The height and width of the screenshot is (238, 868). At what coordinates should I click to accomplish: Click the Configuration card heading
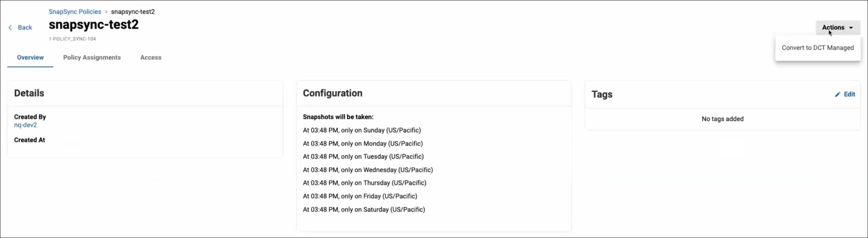pos(332,93)
